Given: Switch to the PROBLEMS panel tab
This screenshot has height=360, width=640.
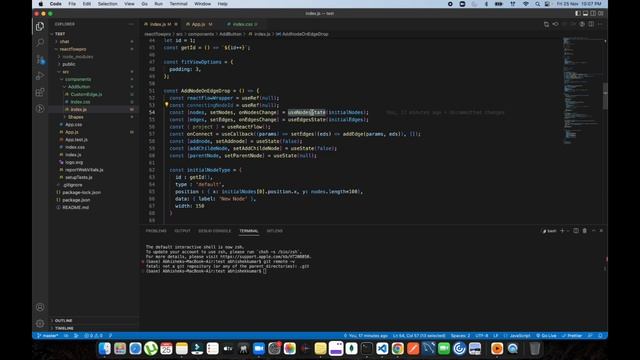Looking at the screenshot, I should (x=156, y=231).
